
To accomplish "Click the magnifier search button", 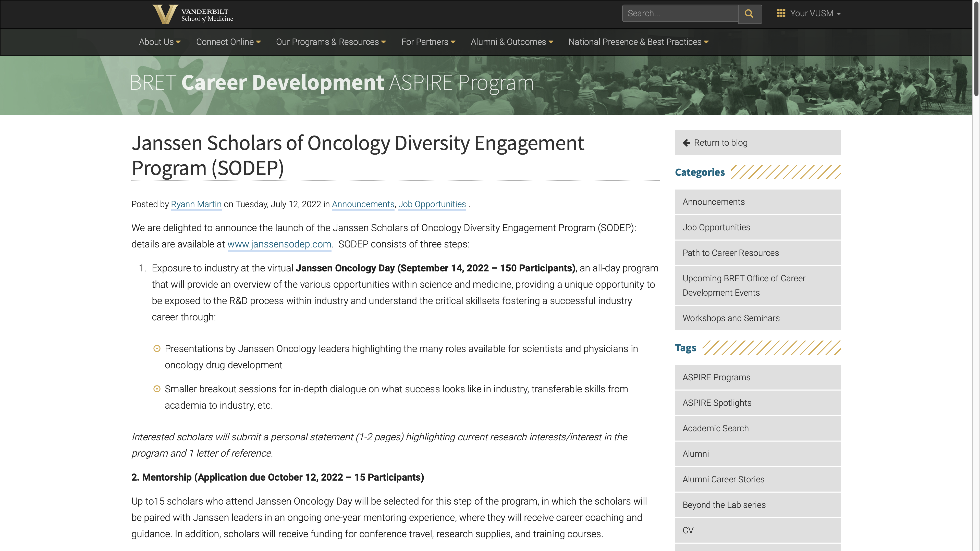I will coord(750,14).
